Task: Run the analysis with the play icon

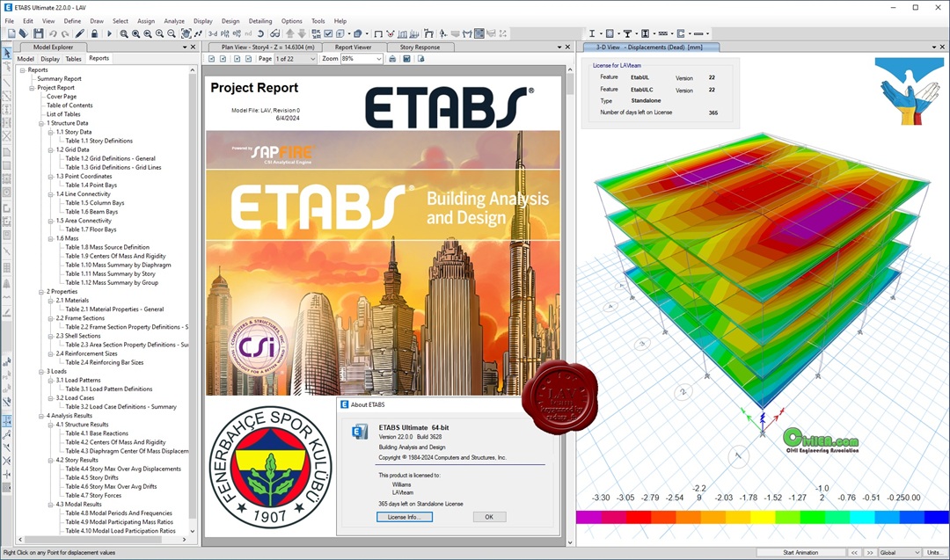Action: [109, 33]
